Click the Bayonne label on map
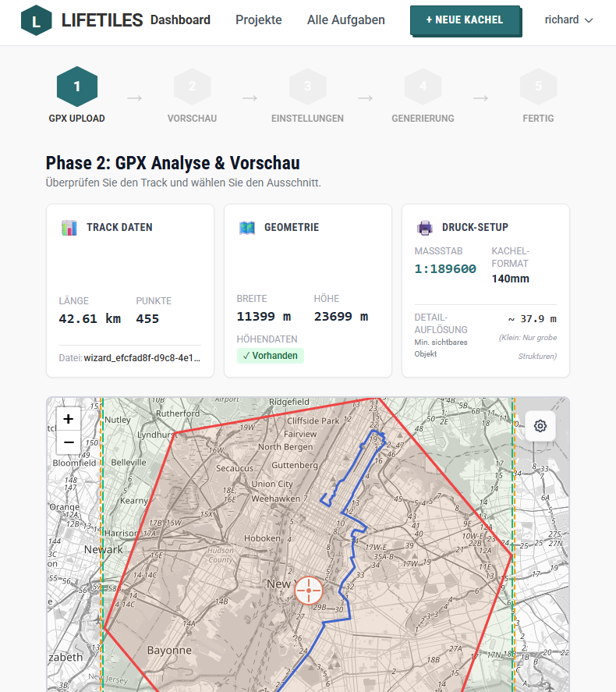The height and width of the screenshot is (692, 616). tap(169, 651)
